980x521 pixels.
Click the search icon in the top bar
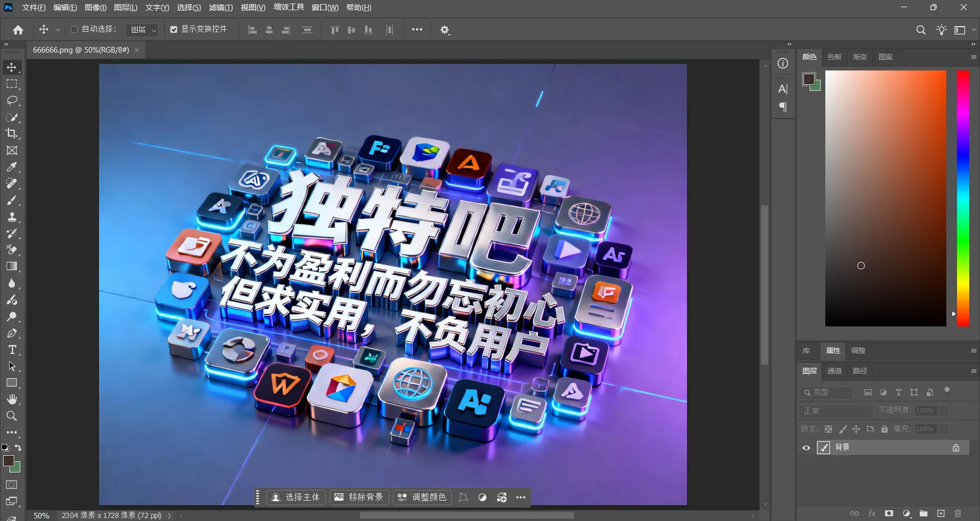pos(921,30)
